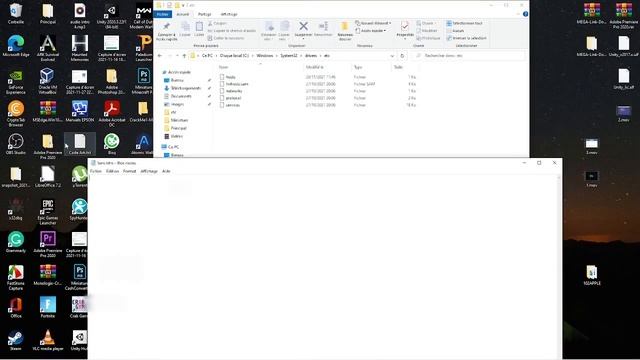
Task: Click the Explorer search box Rechercher dans etc
Action: pyautogui.click(x=468, y=56)
